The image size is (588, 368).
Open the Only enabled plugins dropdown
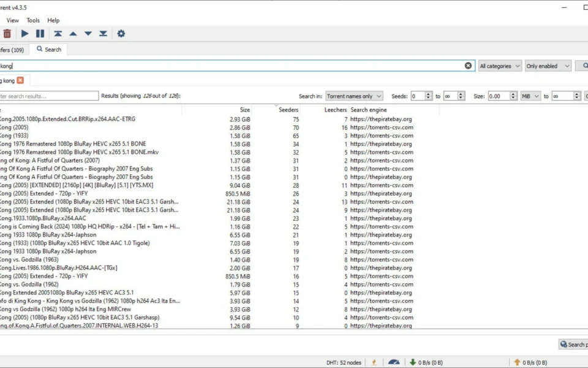tap(548, 66)
